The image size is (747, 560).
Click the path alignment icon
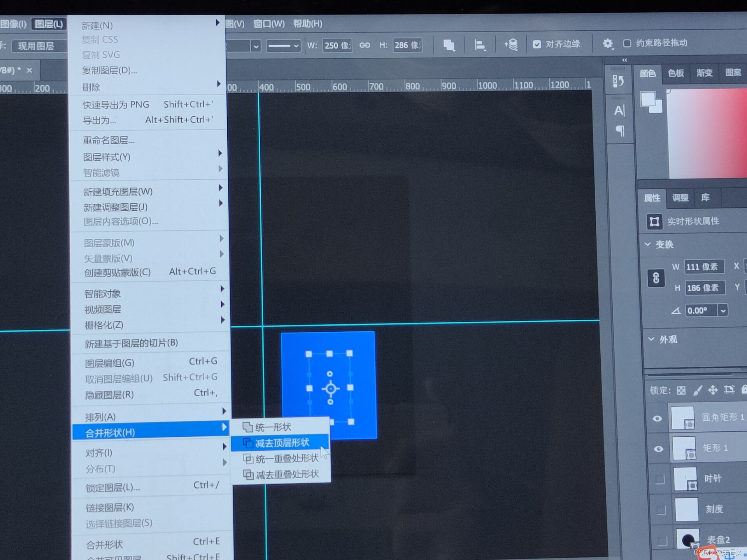[480, 45]
